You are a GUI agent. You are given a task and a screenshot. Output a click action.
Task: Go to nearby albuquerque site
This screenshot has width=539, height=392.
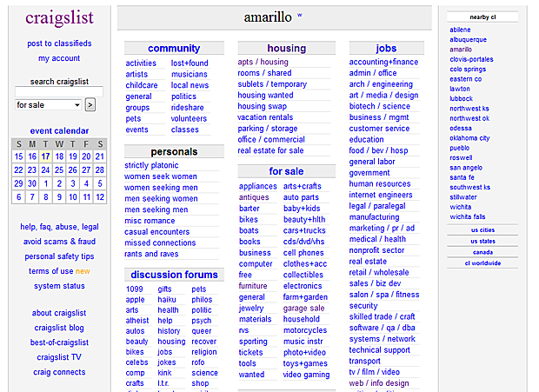(468, 39)
